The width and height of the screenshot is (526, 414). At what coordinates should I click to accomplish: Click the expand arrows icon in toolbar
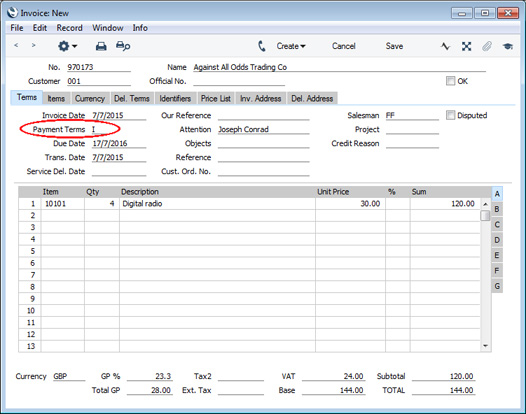[466, 46]
